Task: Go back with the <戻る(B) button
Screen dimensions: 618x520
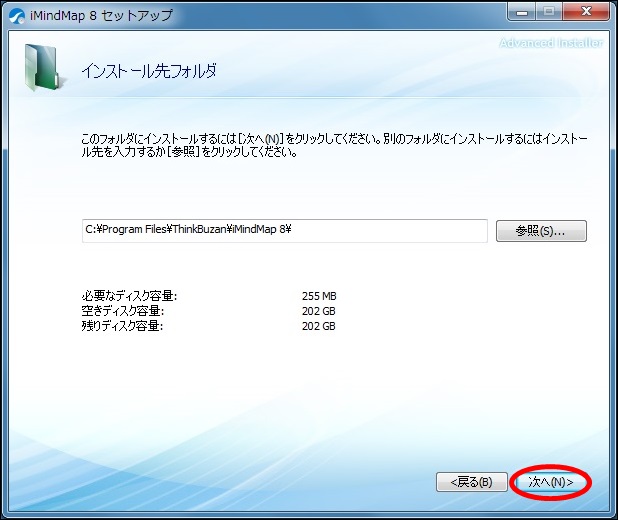Action: pos(471,482)
